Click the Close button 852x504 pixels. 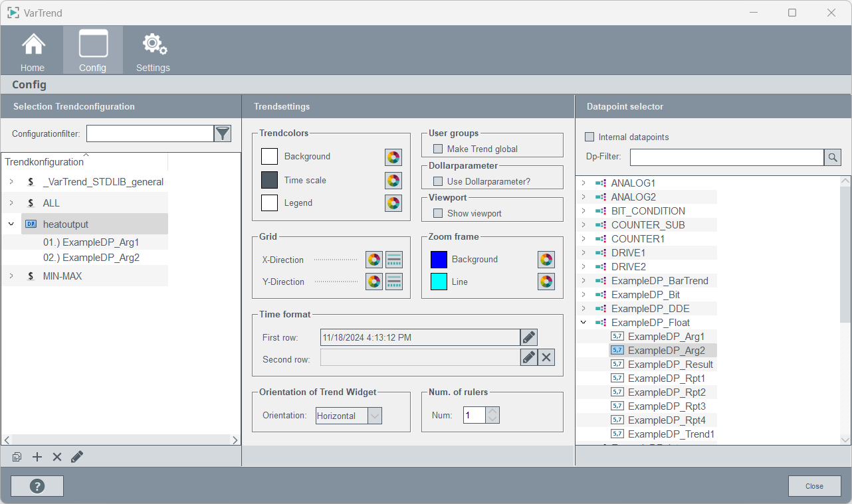click(x=814, y=486)
